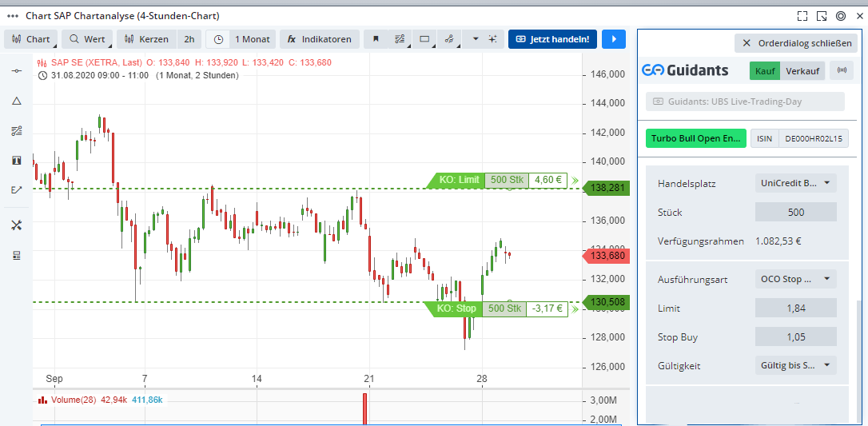This screenshot has width=868, height=426.
Task: Click the order panel vertical scrollbar
Action: pyautogui.click(x=858, y=362)
